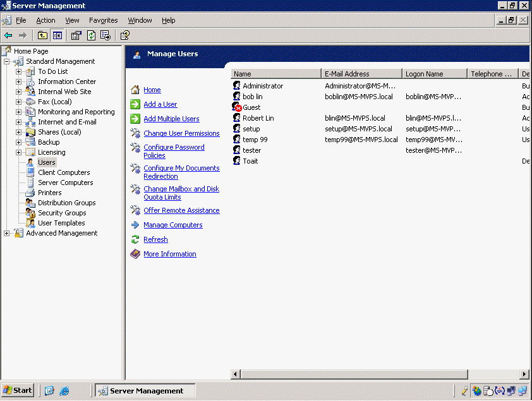Click the Help toolbar icon
Viewport: 532px width, 401px height.
pos(125,35)
